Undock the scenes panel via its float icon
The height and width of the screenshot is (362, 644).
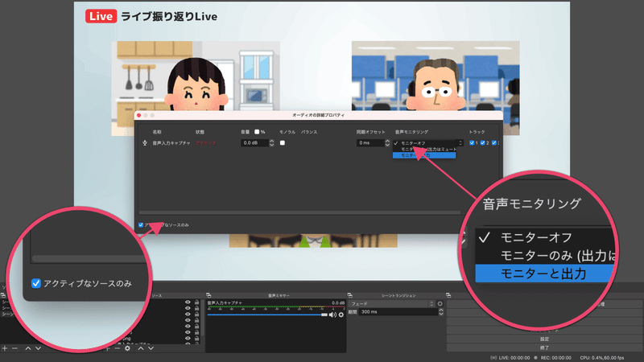point(3,295)
